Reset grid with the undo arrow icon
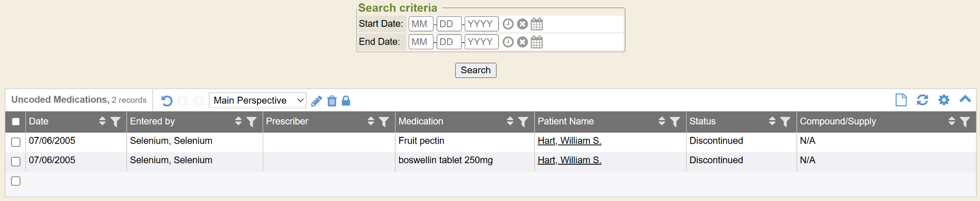 pyautogui.click(x=167, y=101)
